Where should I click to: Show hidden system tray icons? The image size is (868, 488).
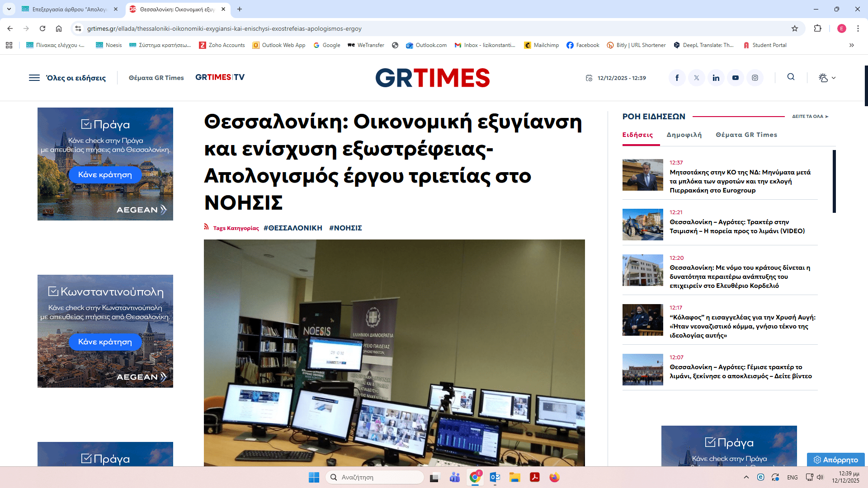click(746, 477)
